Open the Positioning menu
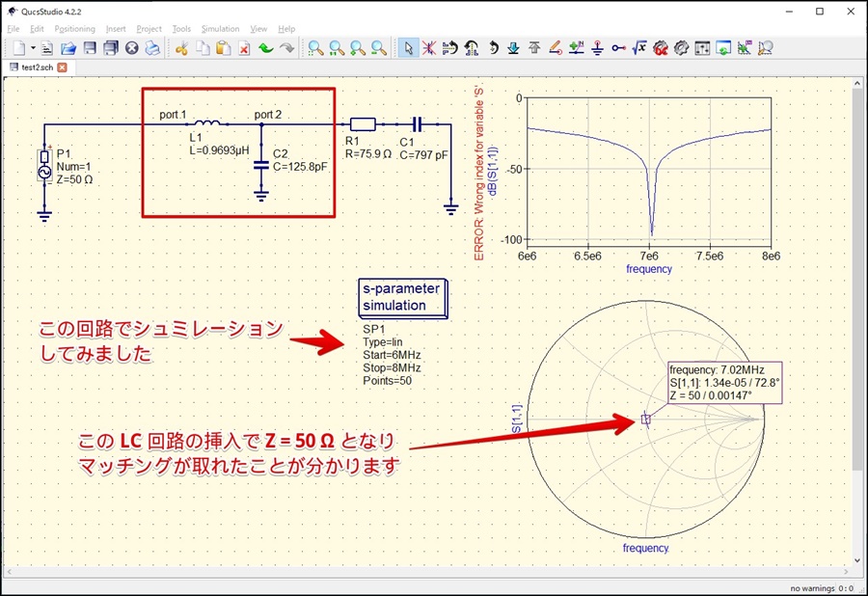The image size is (868, 596). click(74, 29)
